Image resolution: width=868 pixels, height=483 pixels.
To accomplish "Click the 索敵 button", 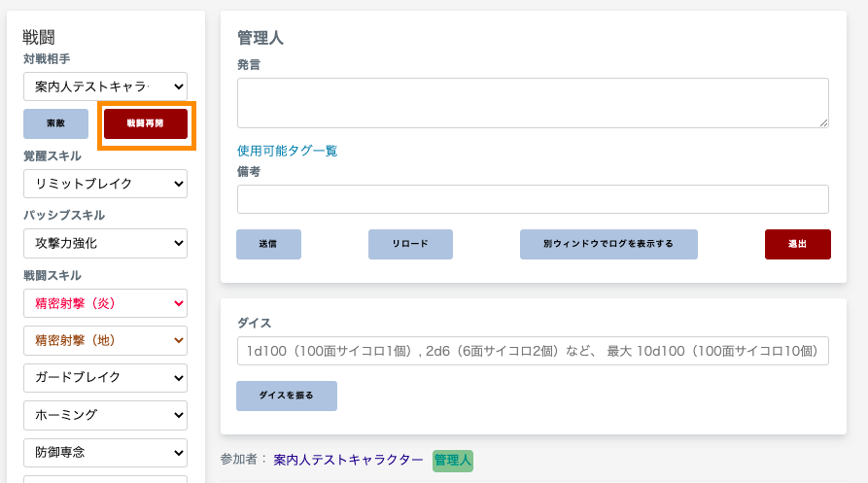I will 56,123.
